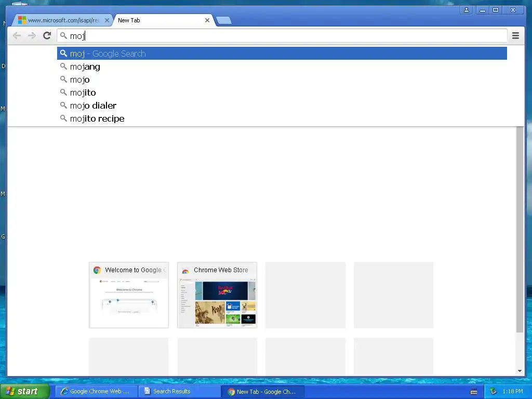
Task: Click the profile user icon in the title bar
Action: click(x=467, y=10)
